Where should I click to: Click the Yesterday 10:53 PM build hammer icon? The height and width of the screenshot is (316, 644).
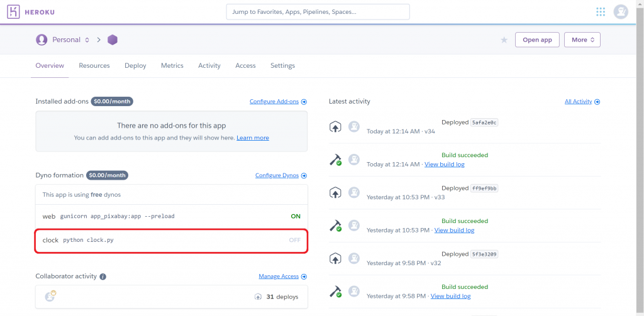pos(336,226)
